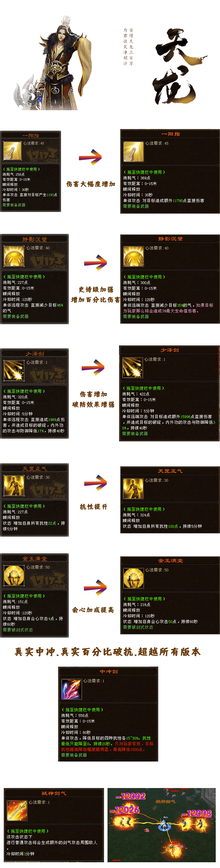Click the arrow beside 伤害大幅度增加

pos(90,157)
